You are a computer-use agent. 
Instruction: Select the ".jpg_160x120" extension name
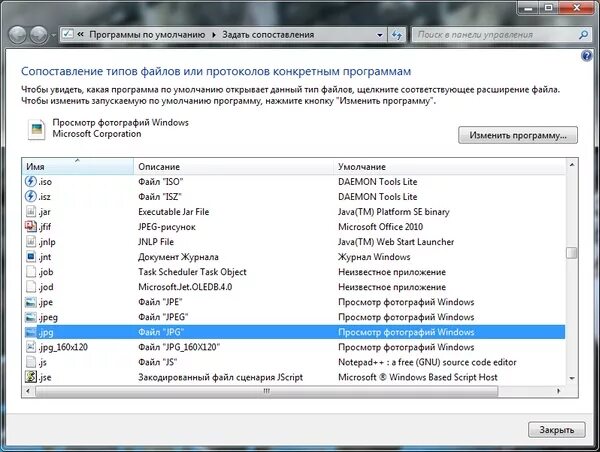(63, 347)
